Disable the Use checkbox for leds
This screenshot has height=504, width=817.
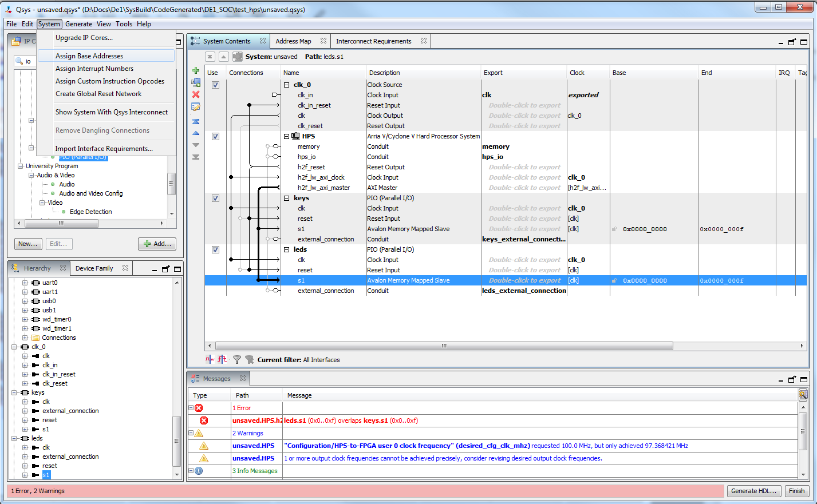[215, 249]
